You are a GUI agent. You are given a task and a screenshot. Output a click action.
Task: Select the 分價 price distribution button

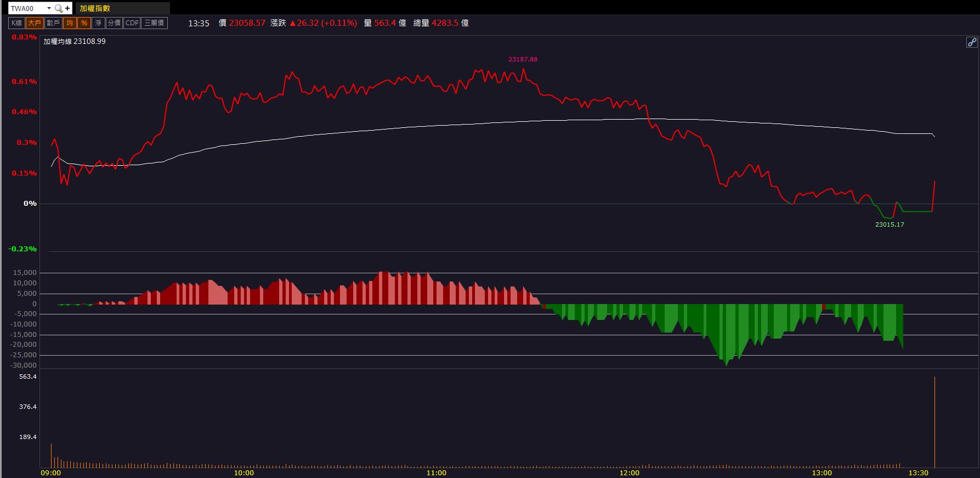tap(114, 23)
